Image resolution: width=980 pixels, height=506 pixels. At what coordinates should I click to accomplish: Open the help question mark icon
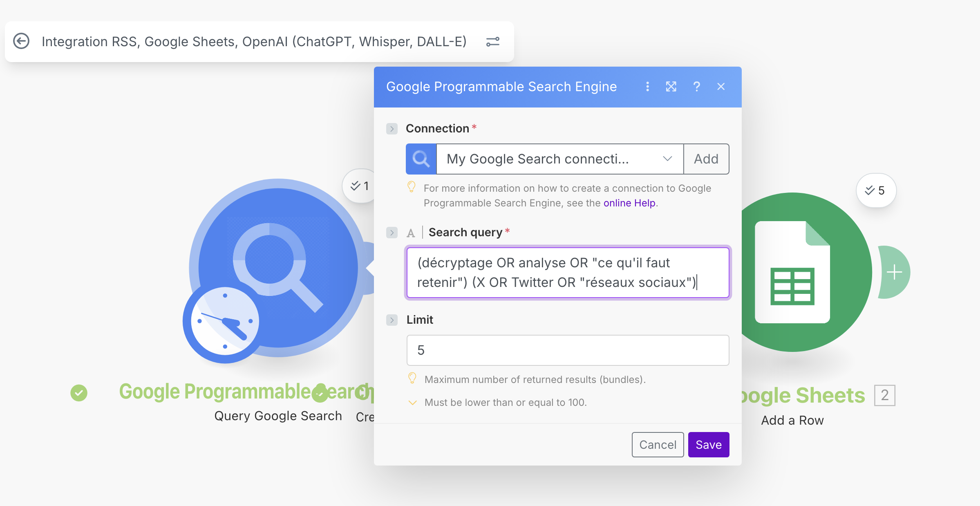[696, 87]
